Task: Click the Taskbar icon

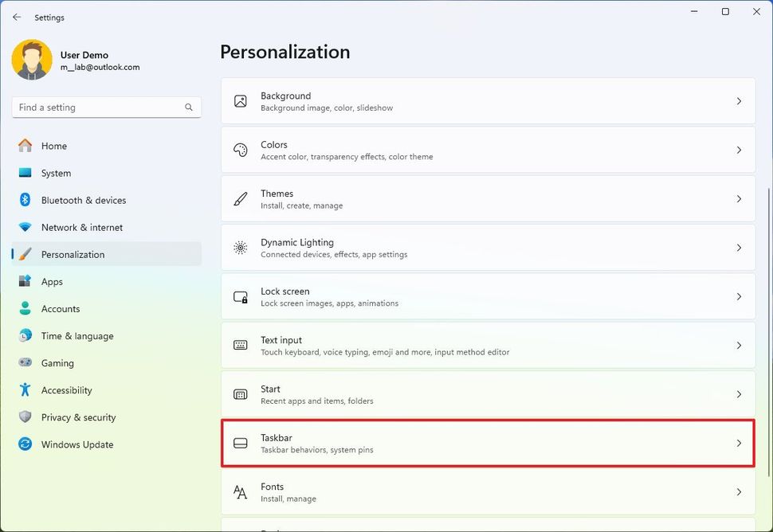Action: [241, 443]
